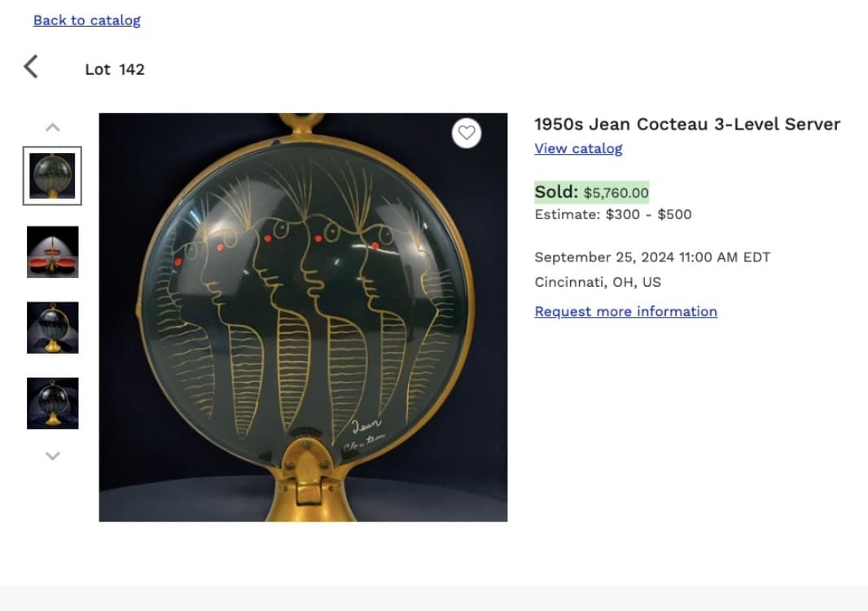
Task: Click the down arrow below the thumbnails
Action: pyautogui.click(x=52, y=455)
